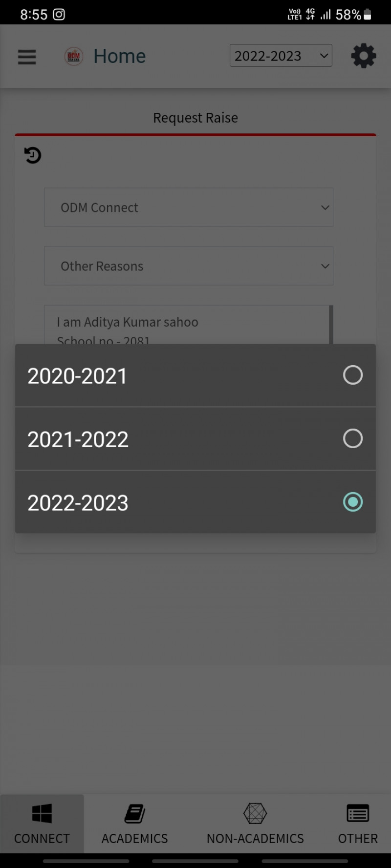Click the request history clock icon
The height and width of the screenshot is (868, 391).
pos(33,155)
